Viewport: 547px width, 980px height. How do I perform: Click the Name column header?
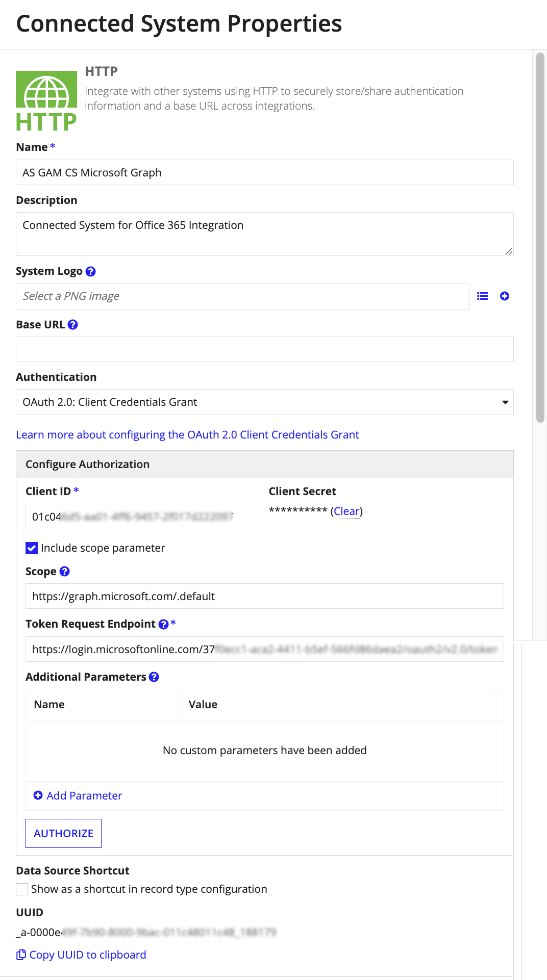point(104,705)
